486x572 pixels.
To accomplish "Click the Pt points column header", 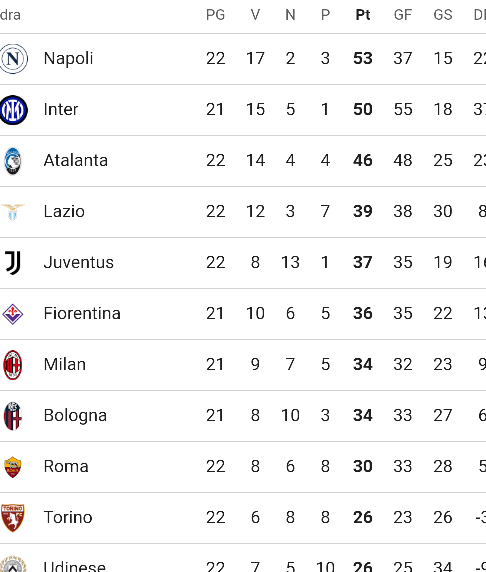I will point(363,15).
